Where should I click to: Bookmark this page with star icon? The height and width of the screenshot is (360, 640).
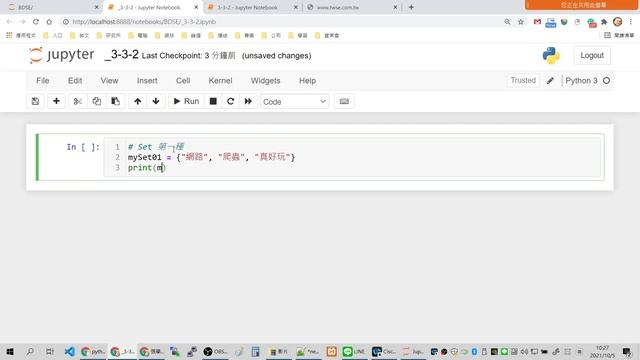[x=521, y=22]
